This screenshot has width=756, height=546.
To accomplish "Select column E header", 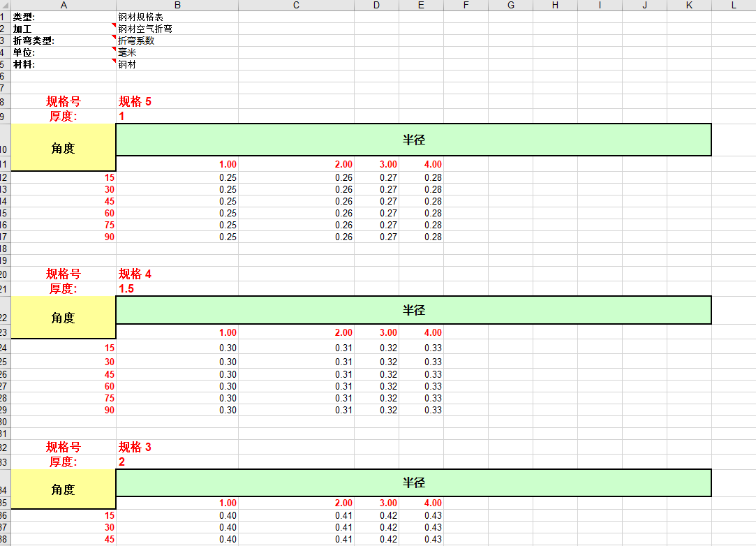I will pos(422,6).
